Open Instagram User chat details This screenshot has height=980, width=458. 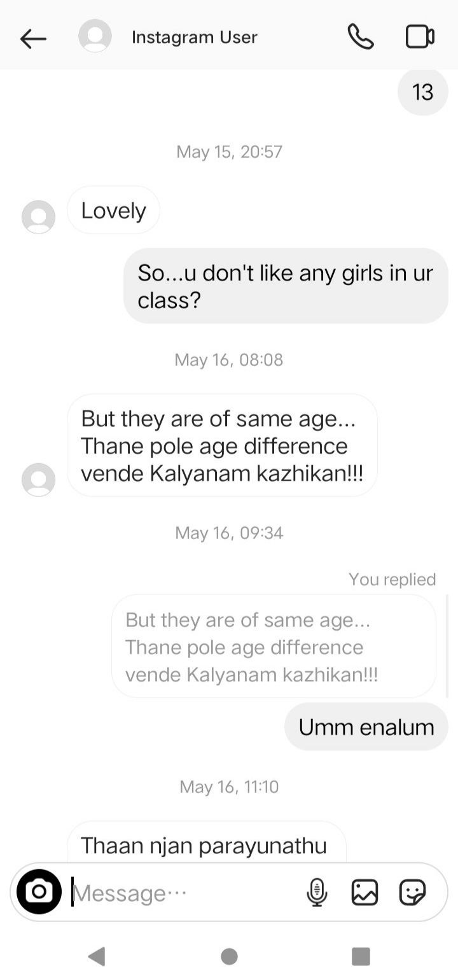[194, 38]
